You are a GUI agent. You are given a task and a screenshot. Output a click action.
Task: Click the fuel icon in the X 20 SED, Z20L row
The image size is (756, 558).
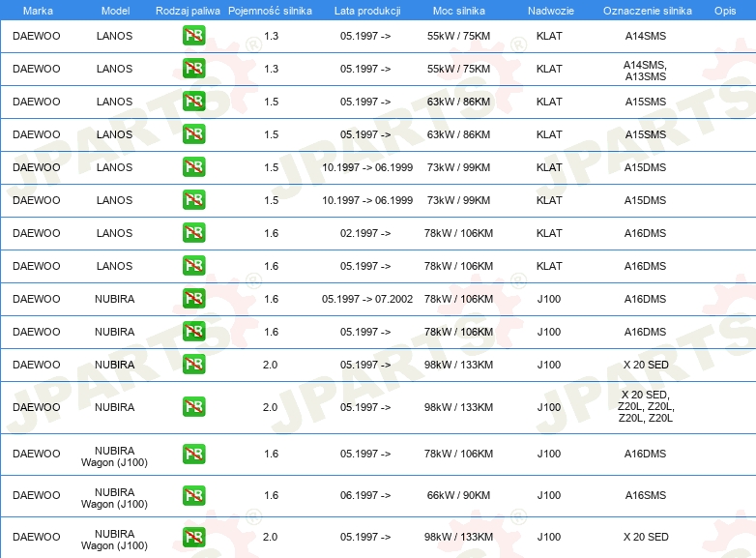point(193,407)
